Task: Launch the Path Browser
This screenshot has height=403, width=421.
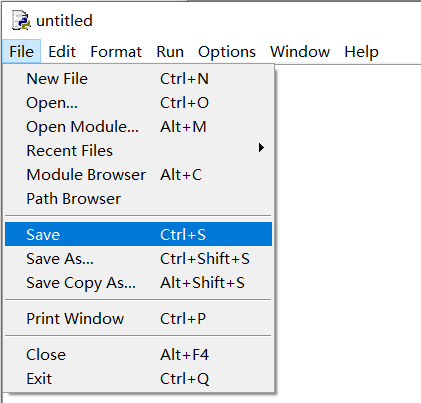Action: tap(138, 199)
